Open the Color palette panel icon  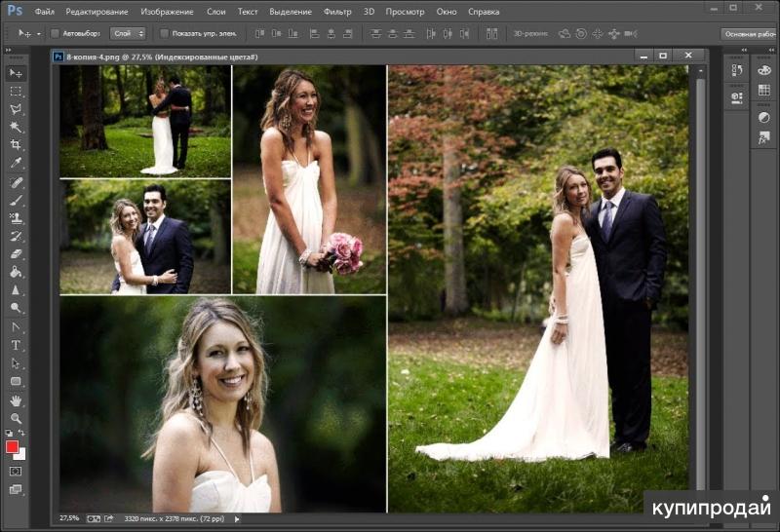coord(764,70)
